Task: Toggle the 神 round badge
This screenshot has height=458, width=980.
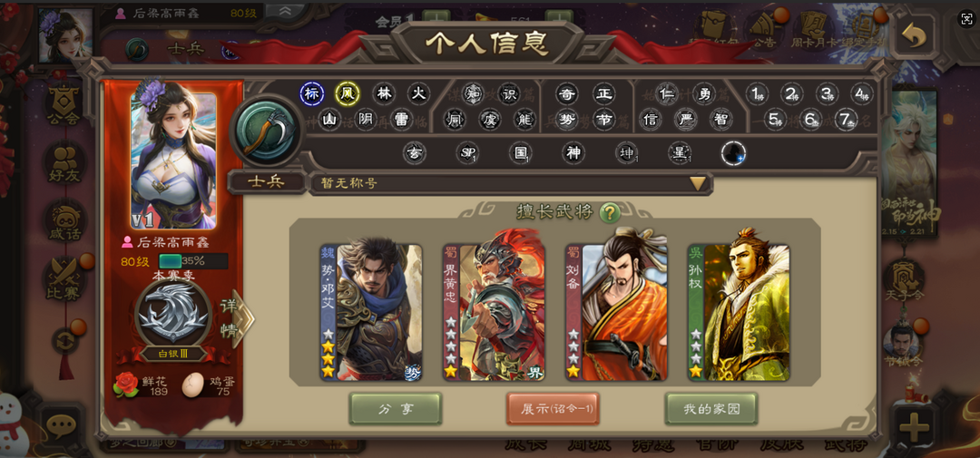Action: tap(573, 153)
